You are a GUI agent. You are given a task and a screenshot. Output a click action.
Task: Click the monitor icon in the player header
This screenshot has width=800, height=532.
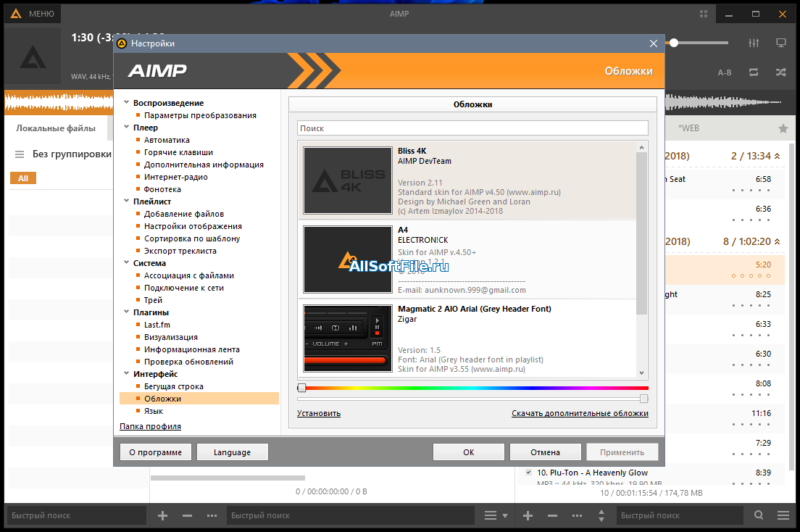click(x=780, y=43)
